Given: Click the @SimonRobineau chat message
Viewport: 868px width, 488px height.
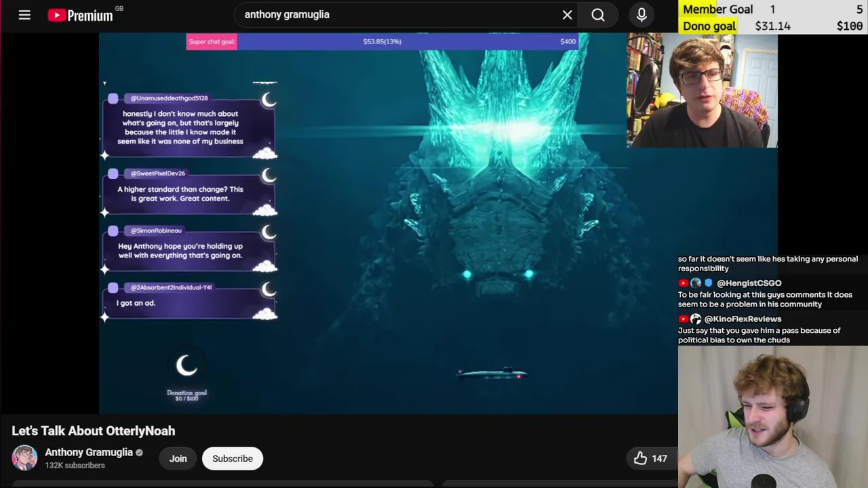Looking at the screenshot, I should pyautogui.click(x=189, y=249).
